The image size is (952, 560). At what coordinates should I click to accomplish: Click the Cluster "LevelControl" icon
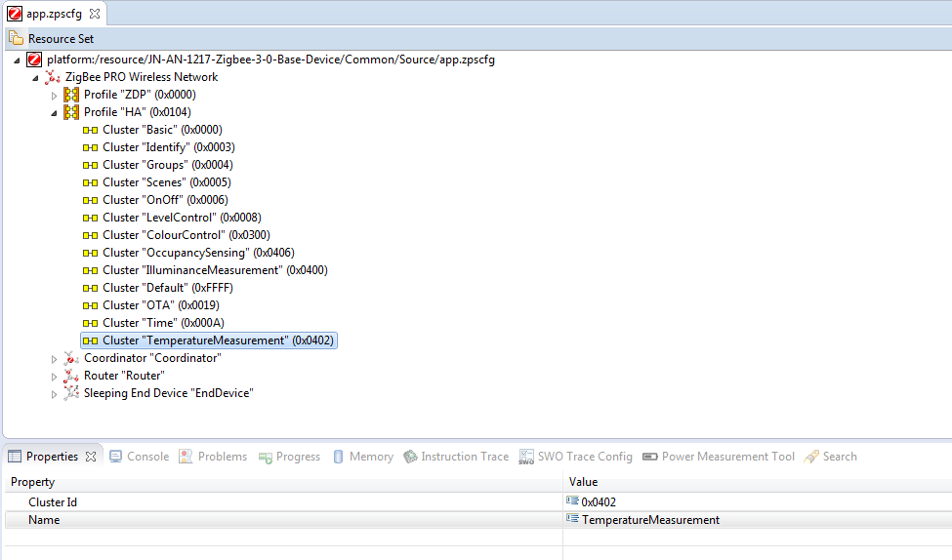[90, 218]
